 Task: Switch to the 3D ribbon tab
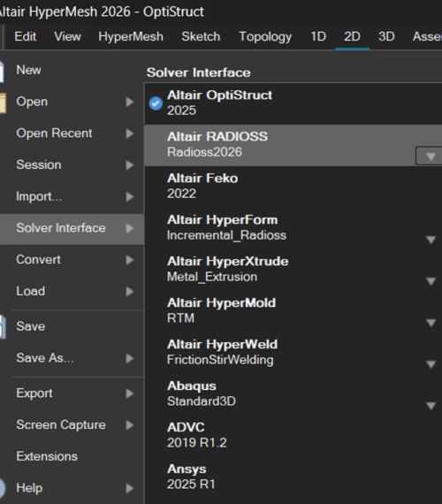(386, 36)
